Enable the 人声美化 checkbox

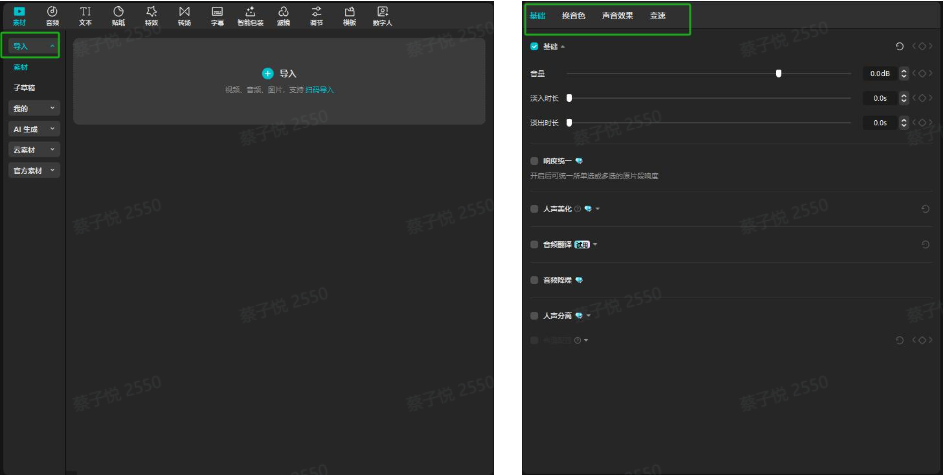[x=534, y=209]
